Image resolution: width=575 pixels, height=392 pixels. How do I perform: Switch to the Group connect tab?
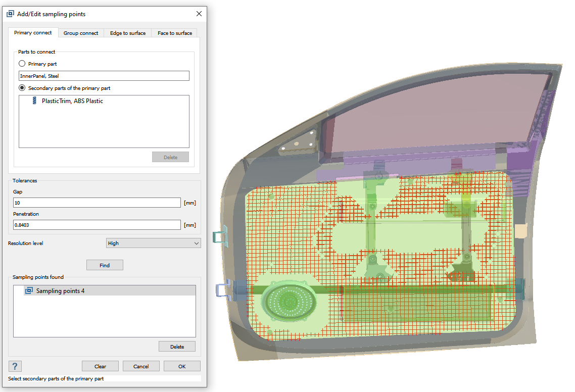click(x=81, y=33)
